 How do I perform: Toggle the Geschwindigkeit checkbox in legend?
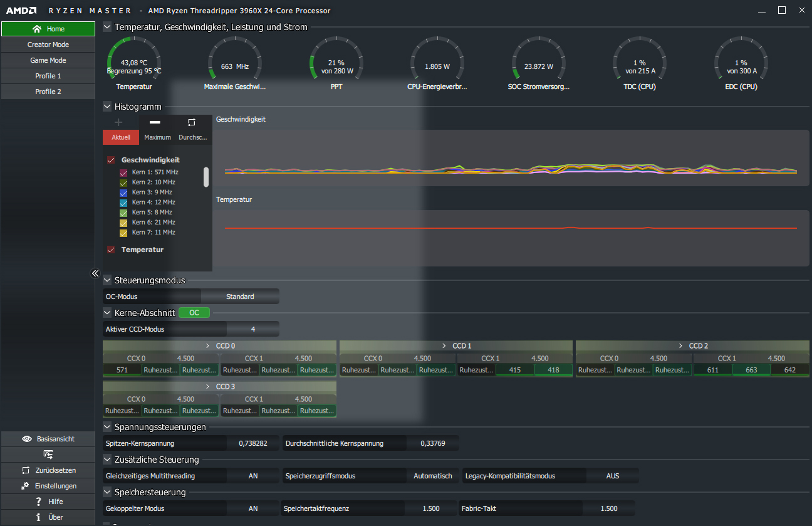[111, 160]
